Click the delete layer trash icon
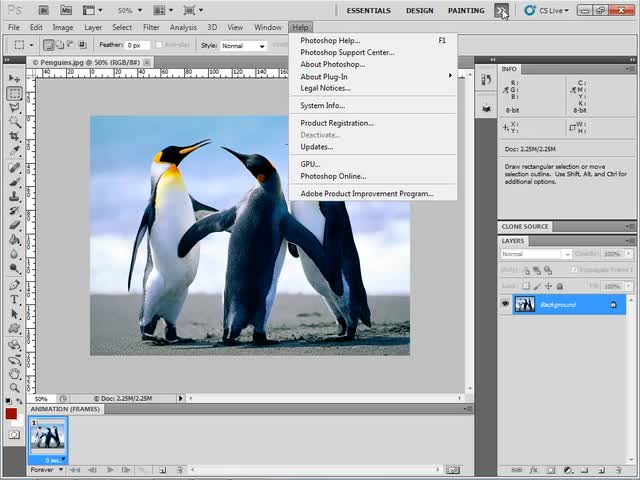 point(620,470)
